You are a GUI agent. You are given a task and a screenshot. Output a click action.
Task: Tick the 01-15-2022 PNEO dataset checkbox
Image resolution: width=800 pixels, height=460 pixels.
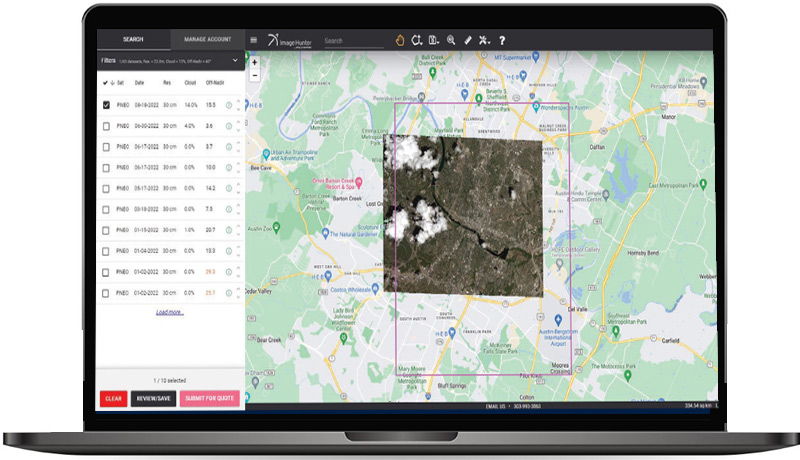(x=106, y=230)
